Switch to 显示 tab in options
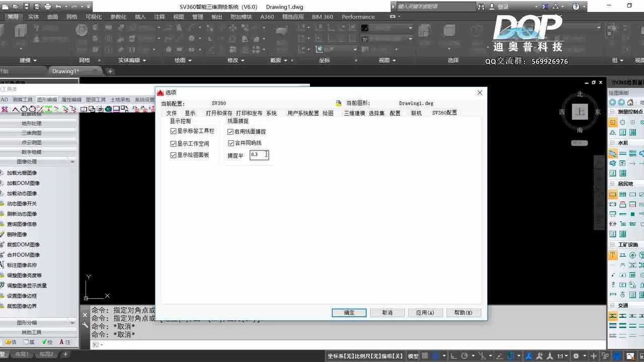 (x=190, y=113)
